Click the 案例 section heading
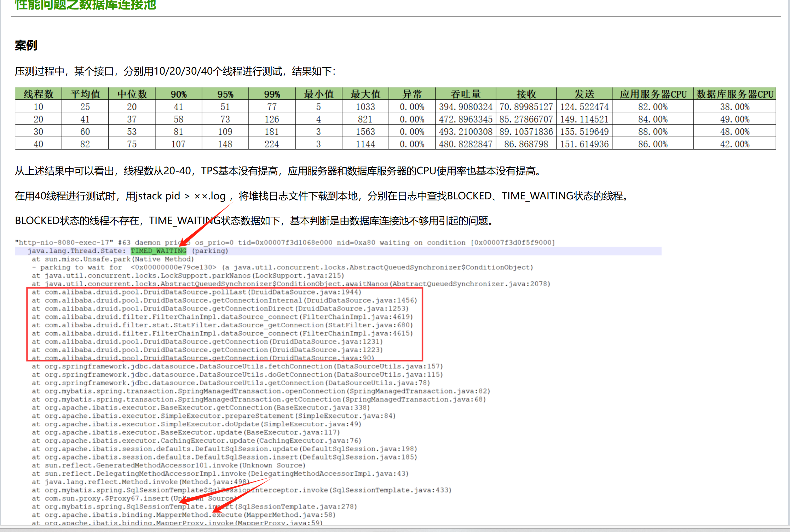The width and height of the screenshot is (790, 532). [26, 45]
